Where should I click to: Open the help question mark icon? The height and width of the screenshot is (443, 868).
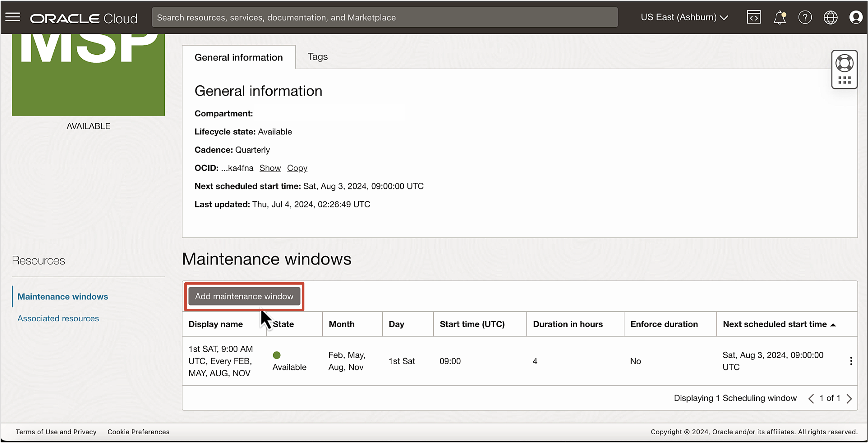coord(805,17)
